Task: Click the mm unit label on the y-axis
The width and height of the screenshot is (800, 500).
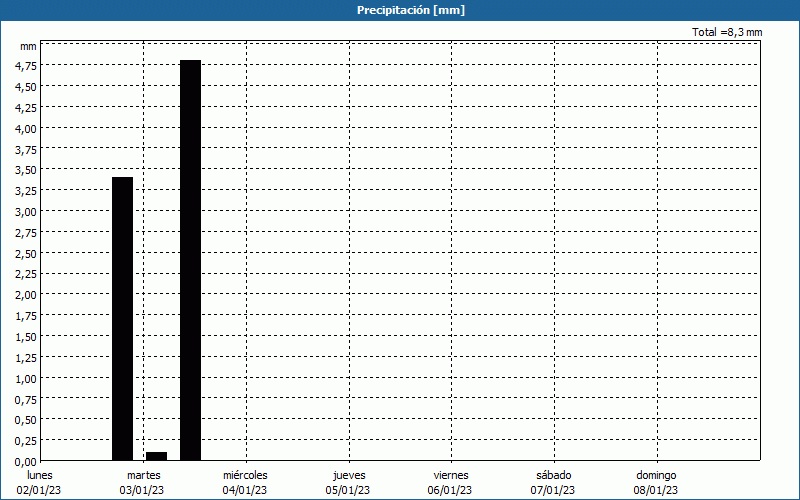Action: [28, 46]
